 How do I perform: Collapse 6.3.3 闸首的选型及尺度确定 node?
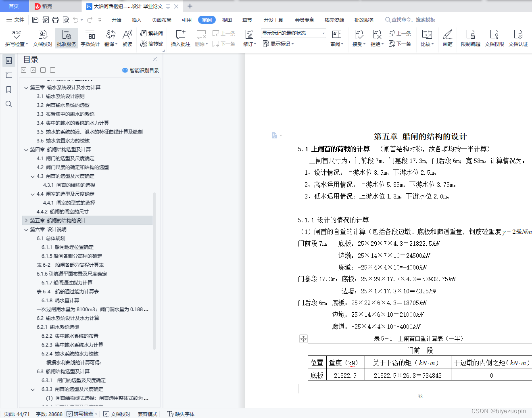[33, 389]
